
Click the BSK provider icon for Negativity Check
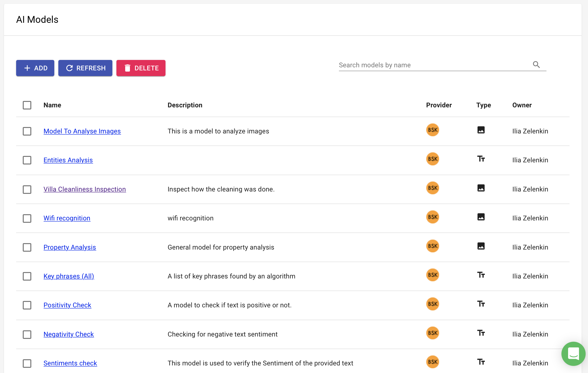(x=432, y=333)
